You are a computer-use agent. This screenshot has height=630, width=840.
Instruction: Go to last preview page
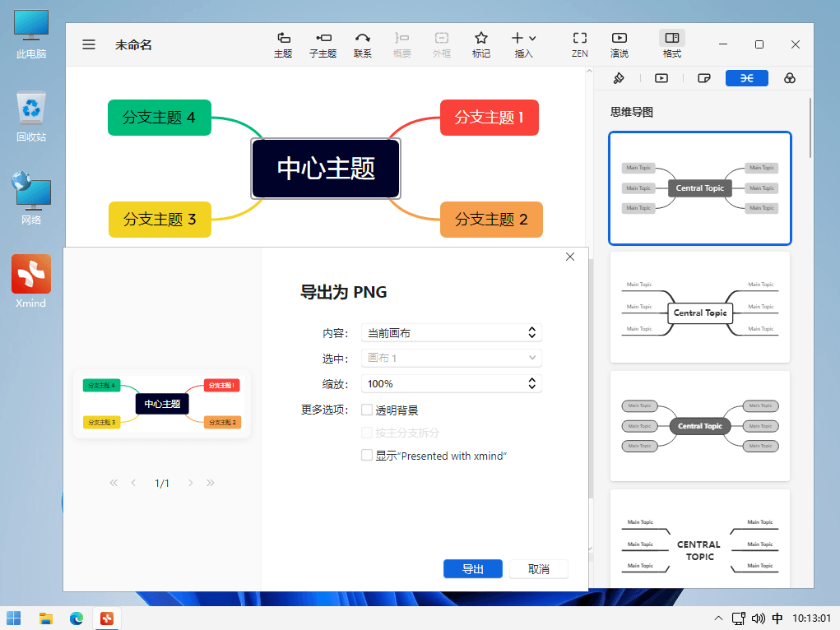coord(211,483)
